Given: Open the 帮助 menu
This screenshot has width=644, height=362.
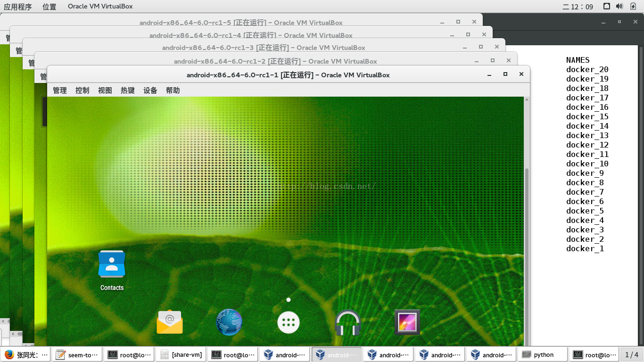Looking at the screenshot, I should pyautogui.click(x=173, y=90).
